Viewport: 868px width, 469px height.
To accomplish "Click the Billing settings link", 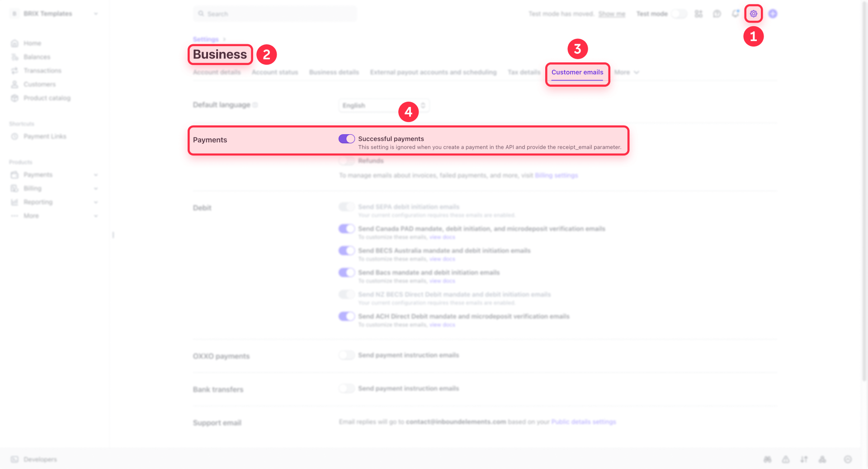I will (x=556, y=175).
